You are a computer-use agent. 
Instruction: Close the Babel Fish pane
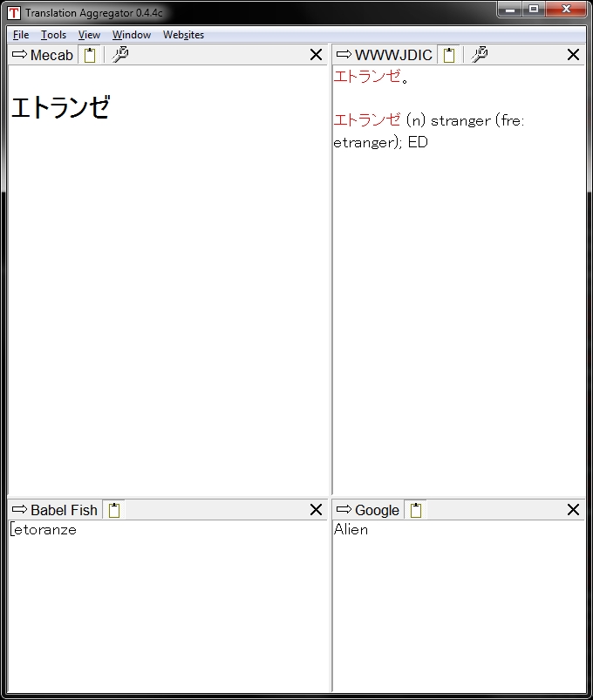pyautogui.click(x=316, y=510)
